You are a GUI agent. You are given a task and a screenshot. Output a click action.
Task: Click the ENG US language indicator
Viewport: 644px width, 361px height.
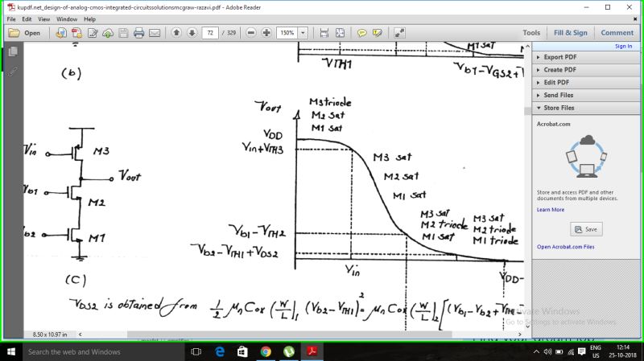pyautogui.click(x=596, y=351)
